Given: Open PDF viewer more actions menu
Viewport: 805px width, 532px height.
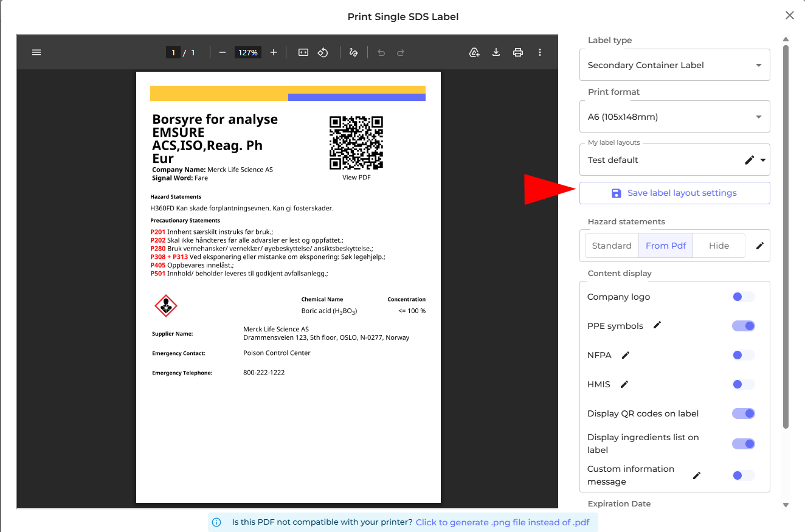Looking at the screenshot, I should coord(540,53).
